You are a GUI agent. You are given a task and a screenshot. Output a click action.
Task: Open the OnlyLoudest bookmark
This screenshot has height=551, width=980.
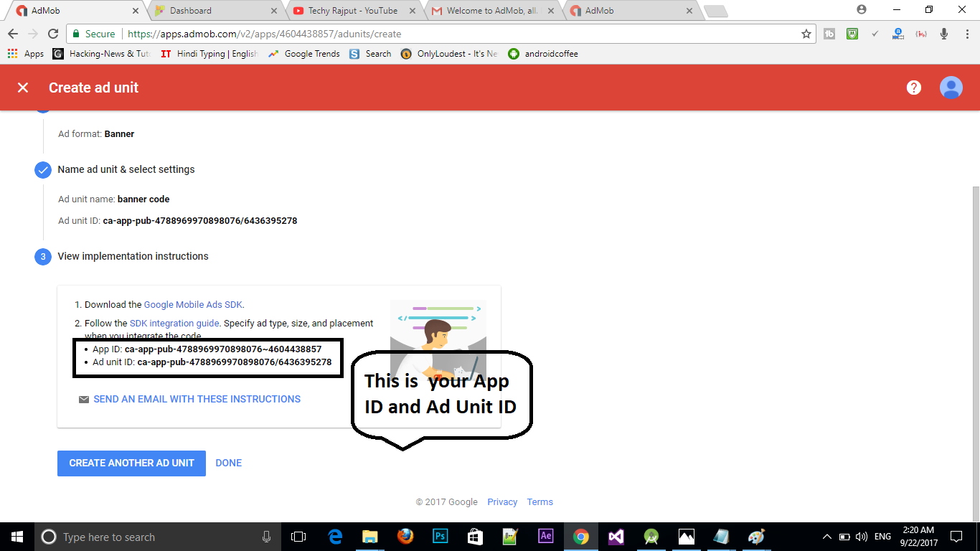coord(449,54)
